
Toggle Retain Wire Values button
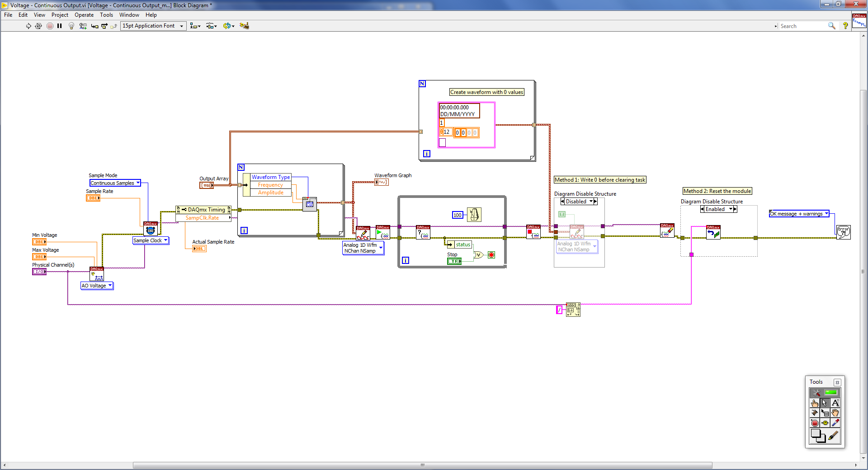tap(83, 26)
